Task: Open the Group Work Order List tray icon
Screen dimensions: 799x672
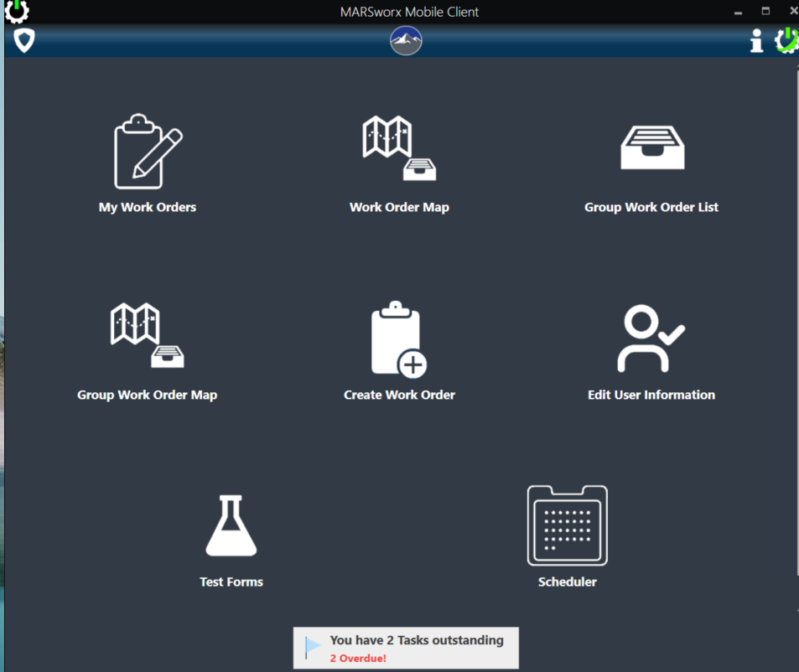Action: pyautogui.click(x=652, y=147)
